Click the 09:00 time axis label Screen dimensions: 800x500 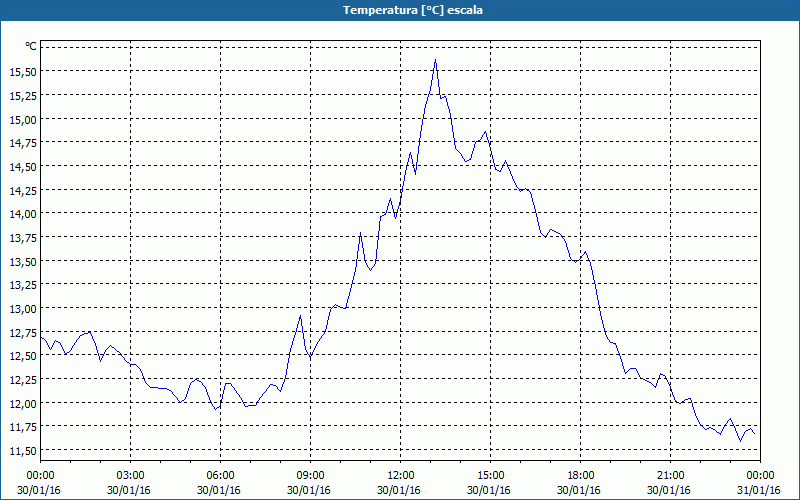(311, 476)
